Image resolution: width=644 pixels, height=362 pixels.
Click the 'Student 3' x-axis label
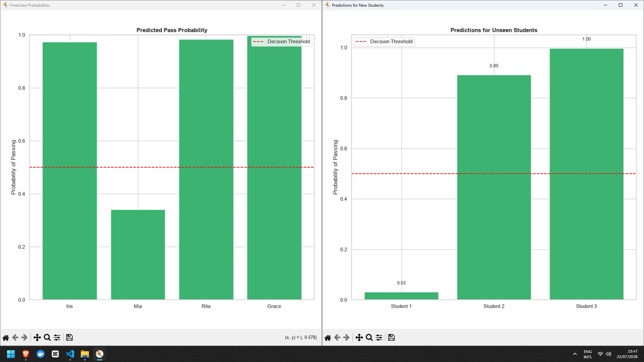586,306
